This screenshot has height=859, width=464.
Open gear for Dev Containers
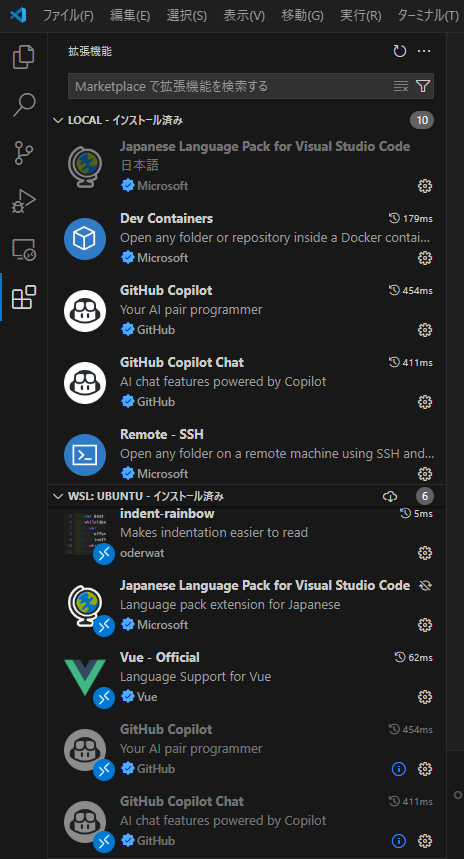pyautogui.click(x=425, y=257)
